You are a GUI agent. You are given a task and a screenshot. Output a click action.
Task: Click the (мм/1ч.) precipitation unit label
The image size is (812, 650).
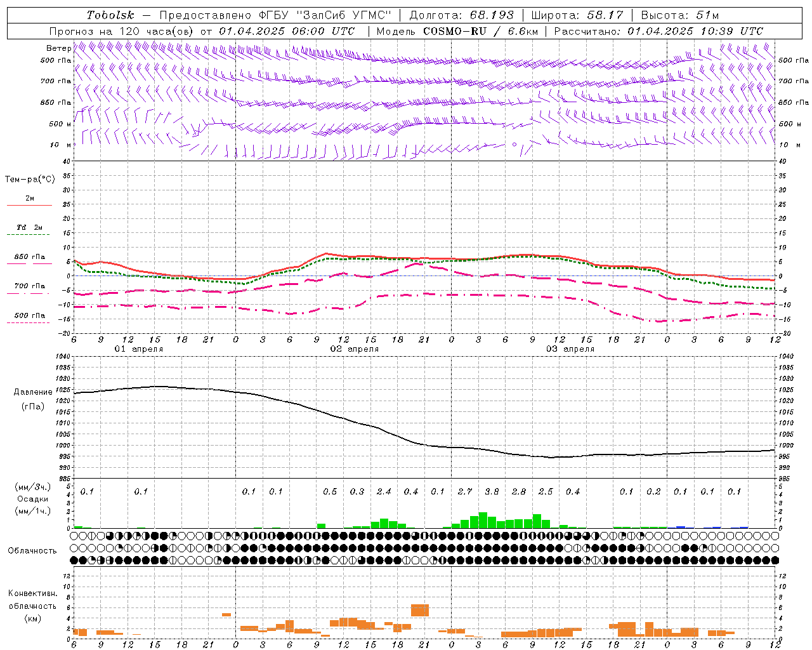[x=33, y=511]
